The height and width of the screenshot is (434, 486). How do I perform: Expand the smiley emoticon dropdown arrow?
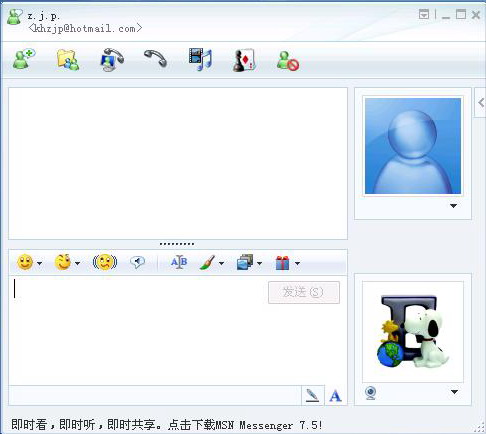[x=39, y=263]
